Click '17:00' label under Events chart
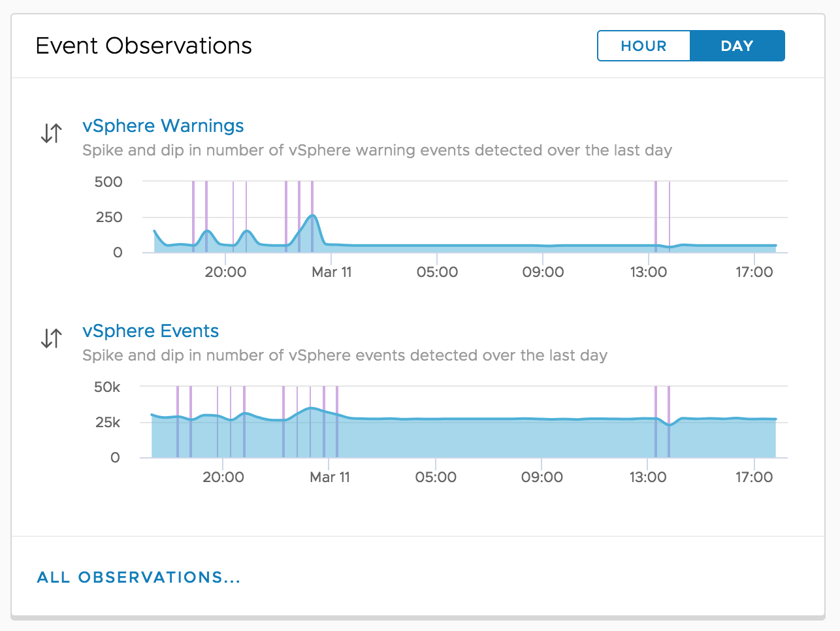This screenshot has width=840, height=631. 754,477
